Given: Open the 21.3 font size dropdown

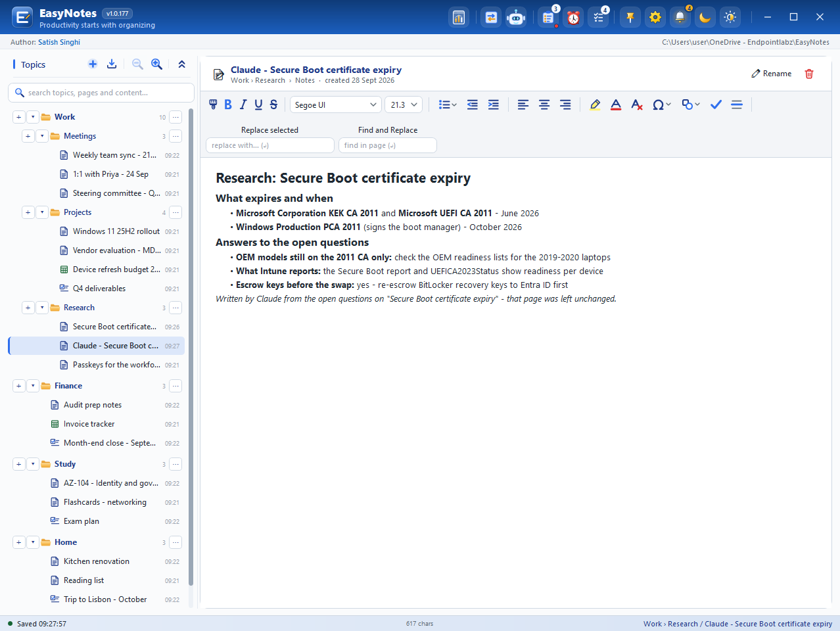Looking at the screenshot, I should (x=404, y=105).
